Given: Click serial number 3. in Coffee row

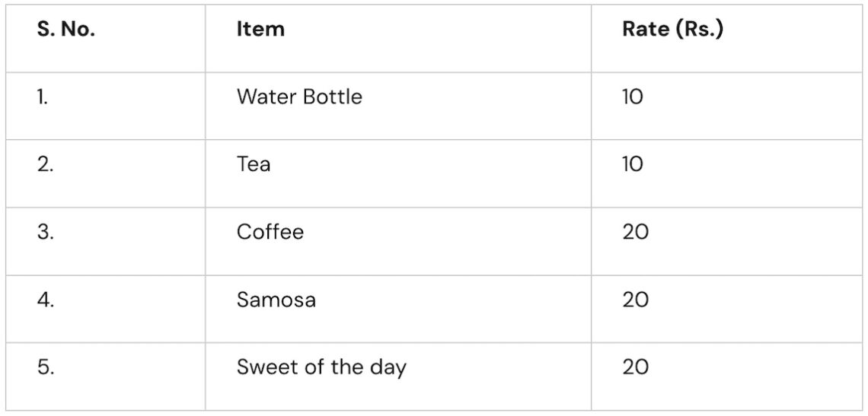Looking at the screenshot, I should point(45,232).
